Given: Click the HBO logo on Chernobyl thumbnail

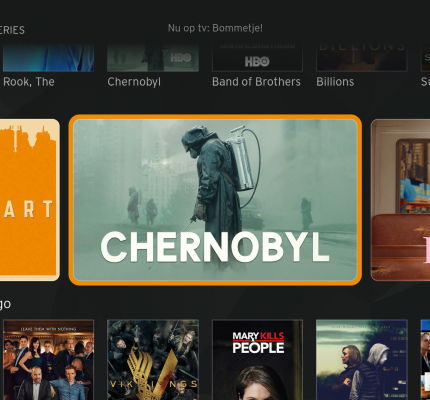Looking at the screenshot, I should 181,58.
